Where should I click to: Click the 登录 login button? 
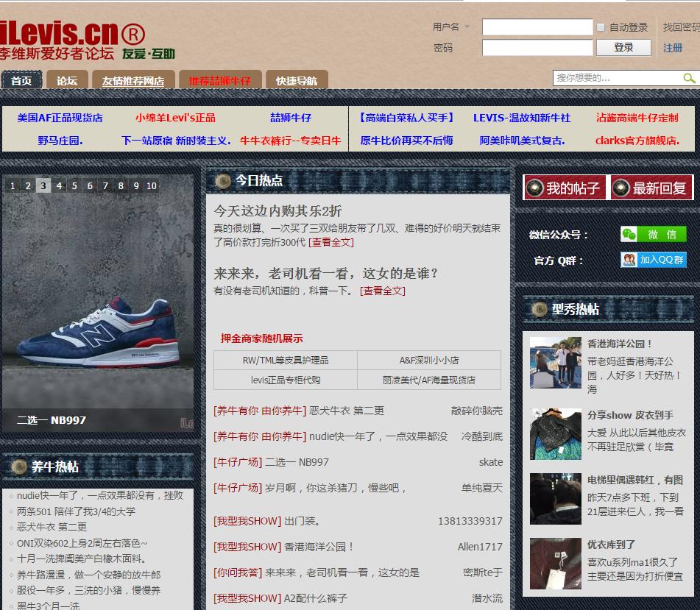tap(623, 47)
